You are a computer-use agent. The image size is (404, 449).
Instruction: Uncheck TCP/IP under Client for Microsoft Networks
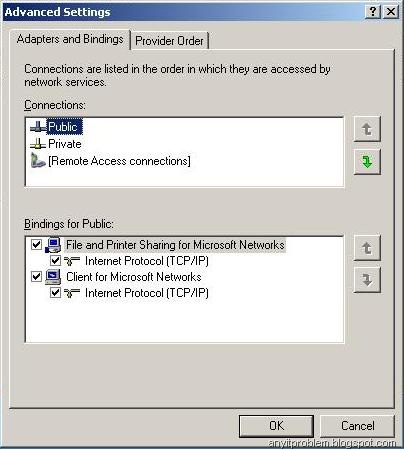click(55, 293)
